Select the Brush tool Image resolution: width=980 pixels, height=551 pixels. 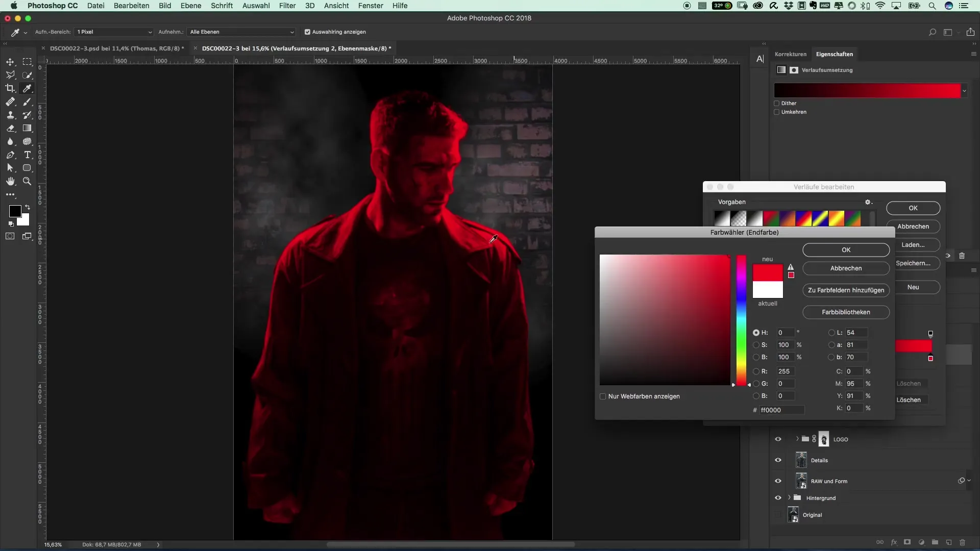(27, 102)
